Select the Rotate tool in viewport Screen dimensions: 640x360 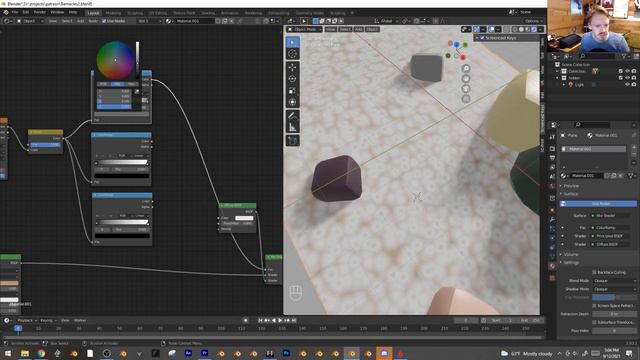pos(292,78)
